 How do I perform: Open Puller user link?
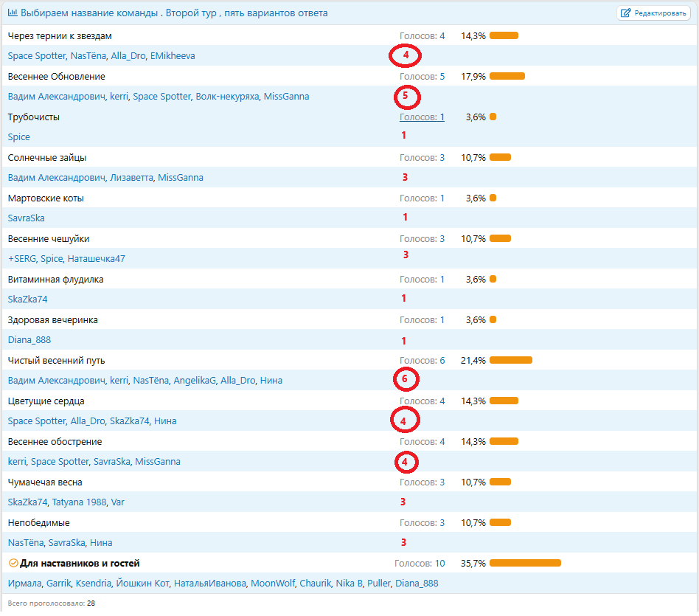tap(379, 584)
